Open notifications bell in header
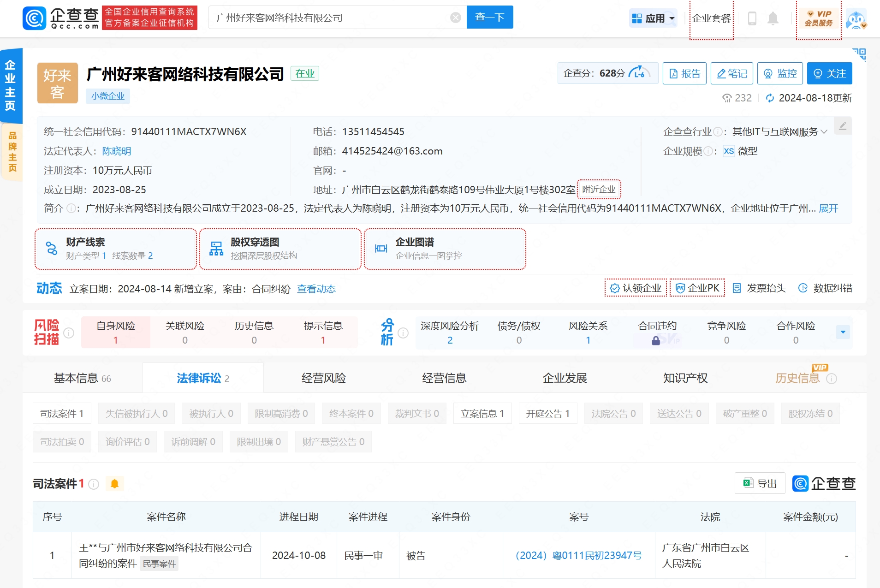This screenshot has height=588, width=880. [773, 18]
